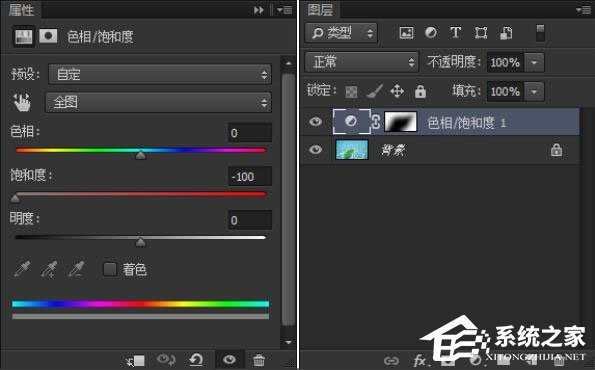Collapse the Properties panel with double arrows
The height and width of the screenshot is (370, 595).
pos(259,10)
